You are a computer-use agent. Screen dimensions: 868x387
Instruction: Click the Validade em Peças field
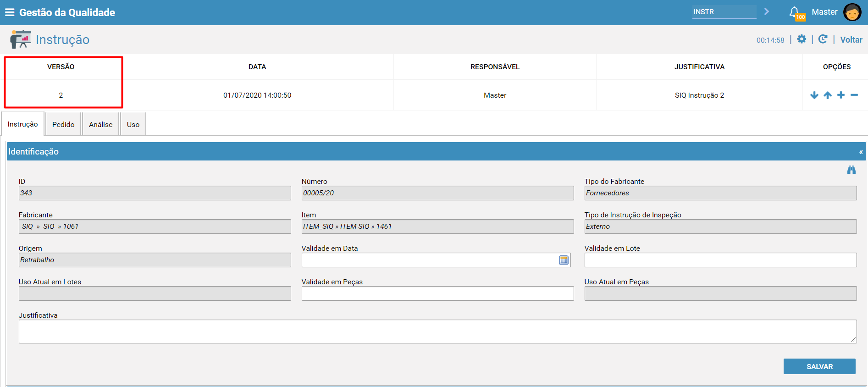pos(437,293)
